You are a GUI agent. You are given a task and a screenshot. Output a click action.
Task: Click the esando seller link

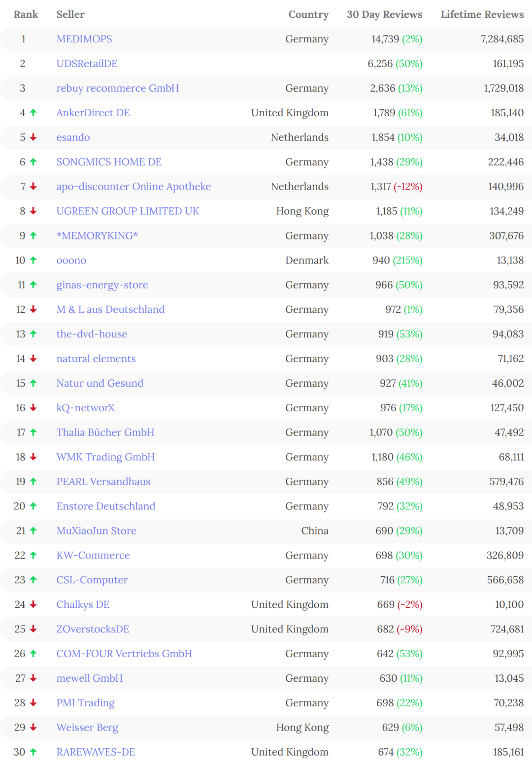coord(73,137)
